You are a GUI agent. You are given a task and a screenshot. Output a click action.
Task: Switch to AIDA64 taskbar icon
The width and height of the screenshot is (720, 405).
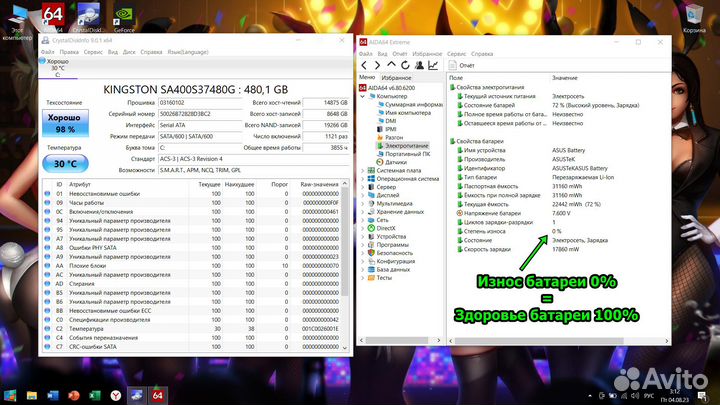158,395
